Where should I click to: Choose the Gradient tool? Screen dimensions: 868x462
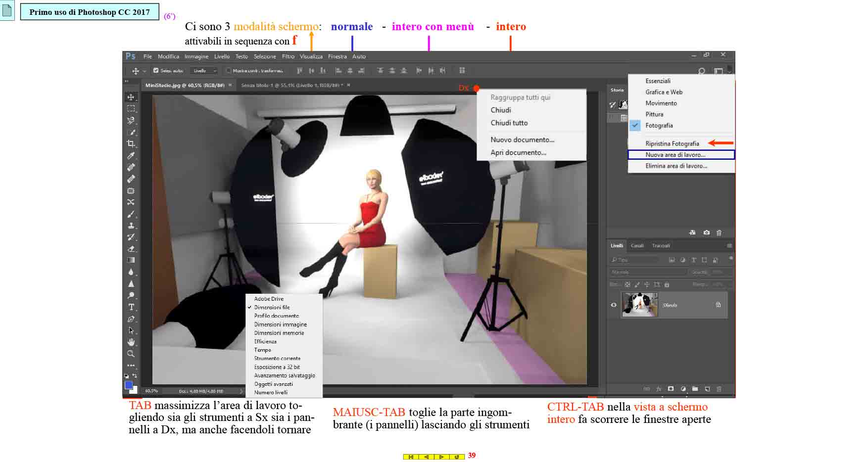(131, 260)
